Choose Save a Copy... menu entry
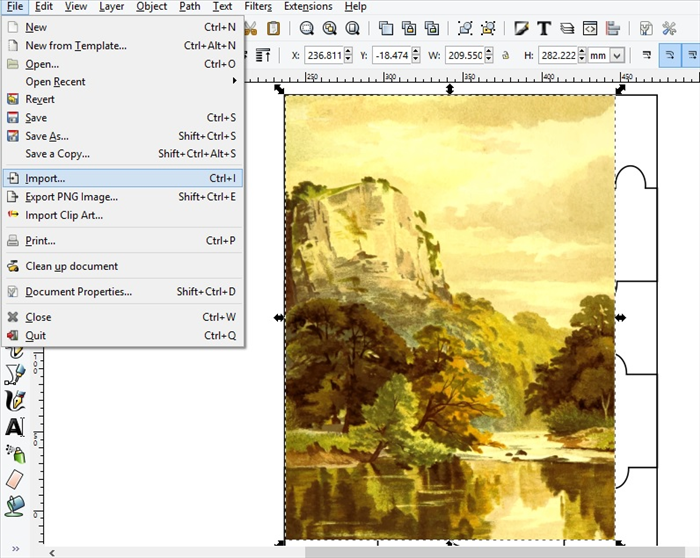 click(x=123, y=154)
